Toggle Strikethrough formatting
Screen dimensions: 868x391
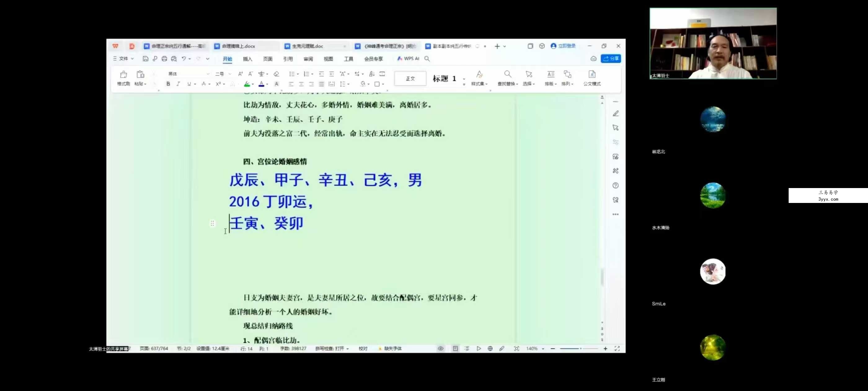(204, 84)
